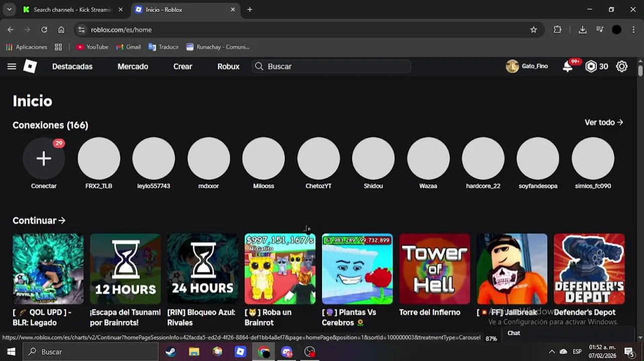Open the media control icon in the browser toolbar

(599, 30)
